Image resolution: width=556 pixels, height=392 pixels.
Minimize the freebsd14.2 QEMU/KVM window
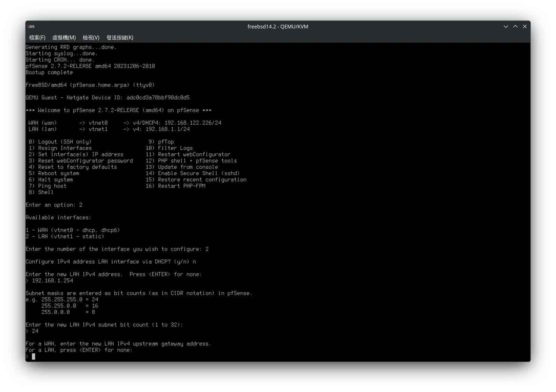point(506,26)
